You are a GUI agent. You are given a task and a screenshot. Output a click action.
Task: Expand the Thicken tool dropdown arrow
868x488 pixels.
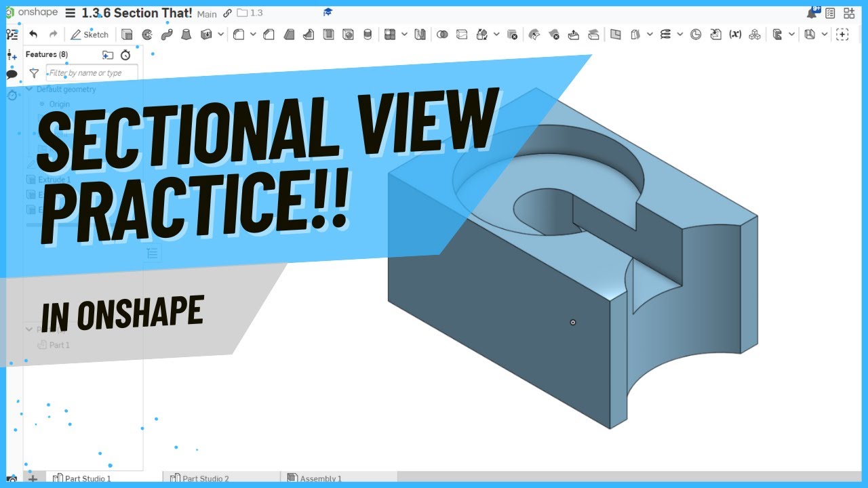pyautogui.click(x=220, y=35)
